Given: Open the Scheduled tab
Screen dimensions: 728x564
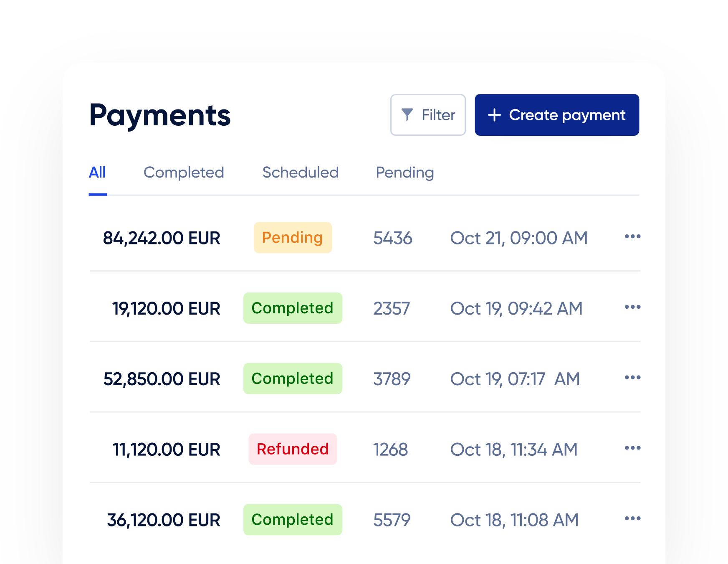Looking at the screenshot, I should pos(300,172).
